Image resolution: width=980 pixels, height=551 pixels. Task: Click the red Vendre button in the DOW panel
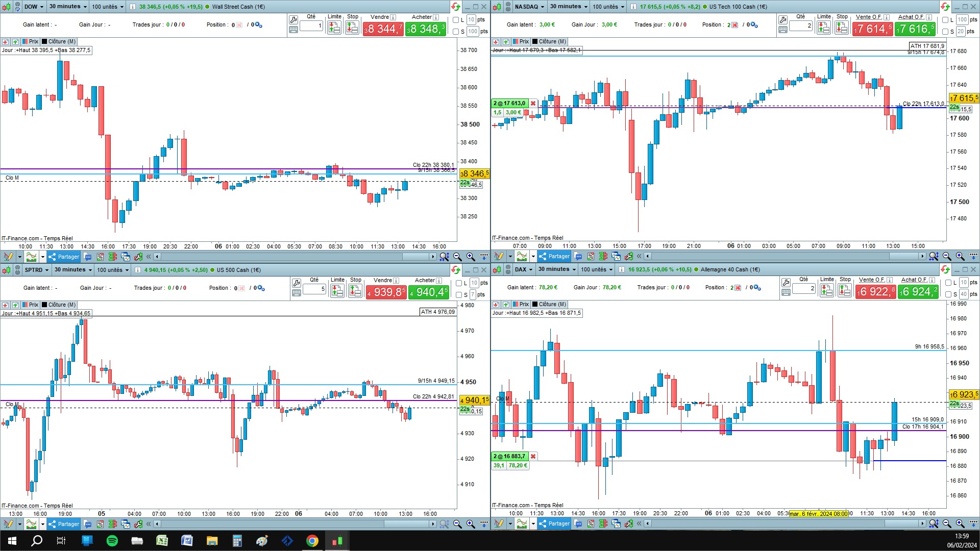[x=383, y=29]
